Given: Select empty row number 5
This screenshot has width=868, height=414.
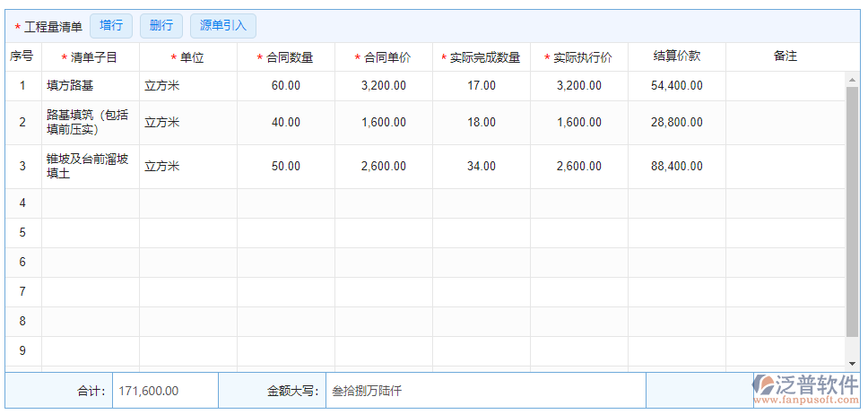Looking at the screenshot, I should point(22,232).
